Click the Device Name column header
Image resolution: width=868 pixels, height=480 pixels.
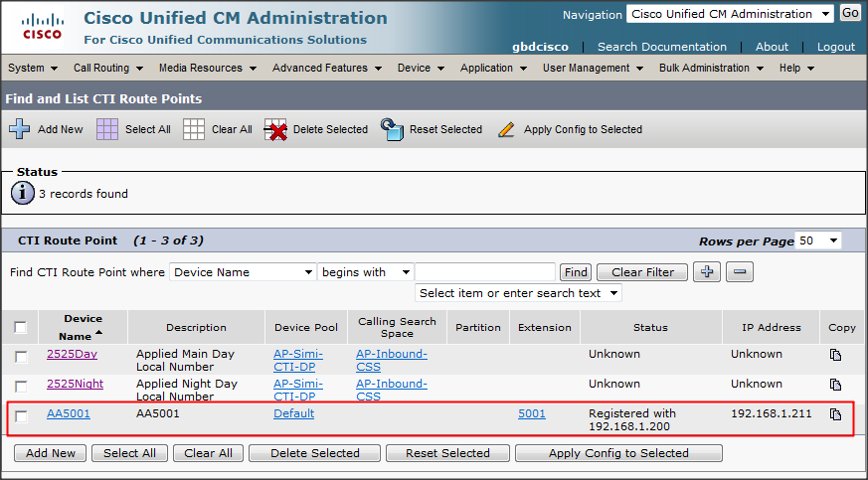click(84, 327)
